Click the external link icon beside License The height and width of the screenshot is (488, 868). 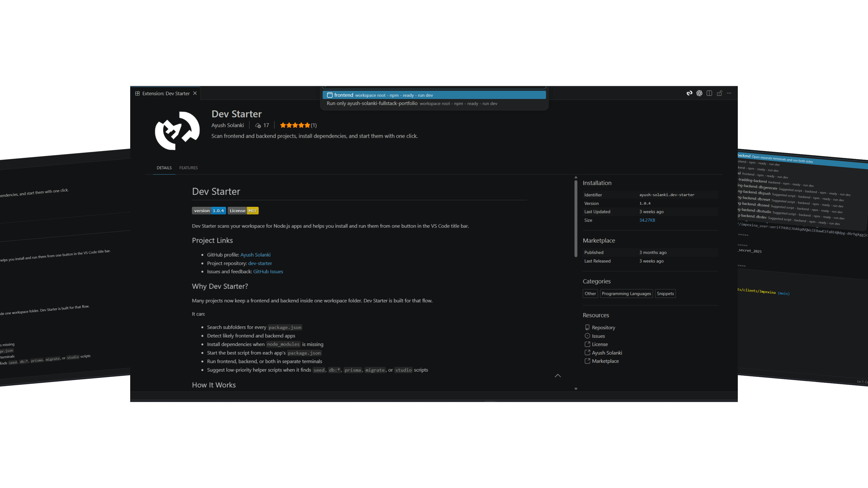pyautogui.click(x=587, y=344)
